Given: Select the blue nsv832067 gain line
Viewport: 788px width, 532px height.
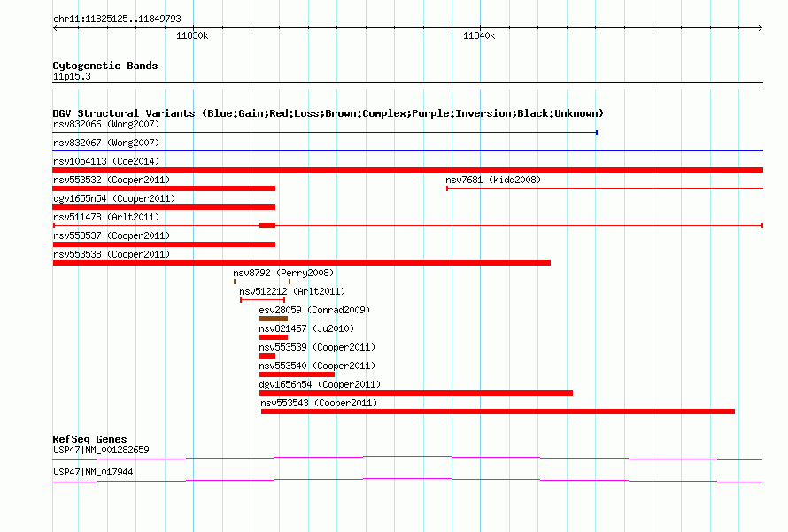Looking at the screenshot, I should 407,150.
